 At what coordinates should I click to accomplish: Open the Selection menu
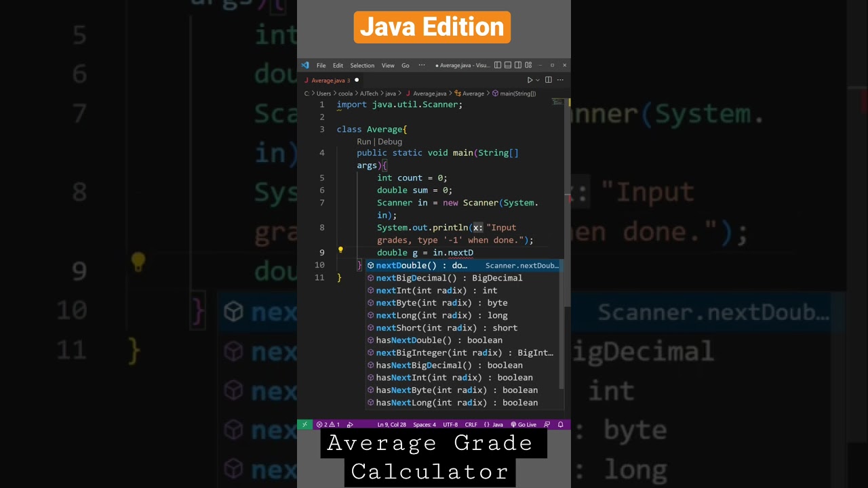click(362, 66)
